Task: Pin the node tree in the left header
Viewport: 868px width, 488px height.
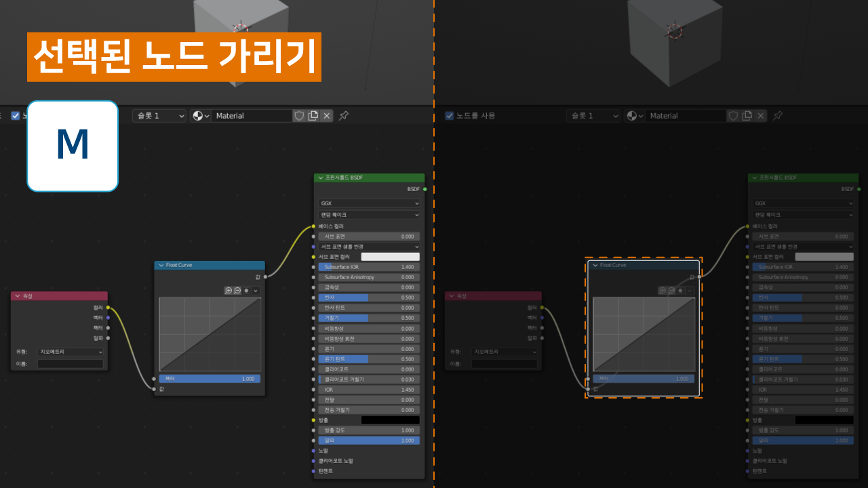Action: click(x=344, y=116)
